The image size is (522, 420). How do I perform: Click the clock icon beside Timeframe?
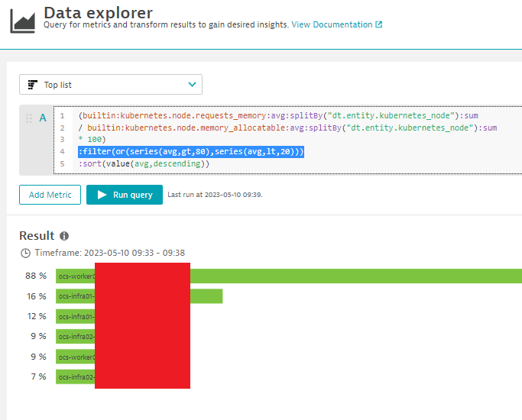coord(25,253)
